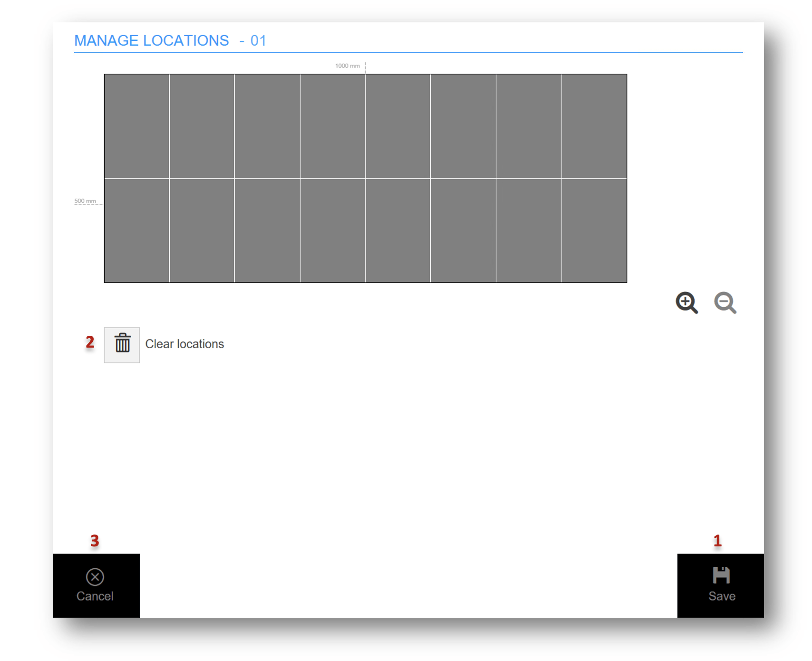
Task: Pick the last cell in the top row
Action: [594, 126]
